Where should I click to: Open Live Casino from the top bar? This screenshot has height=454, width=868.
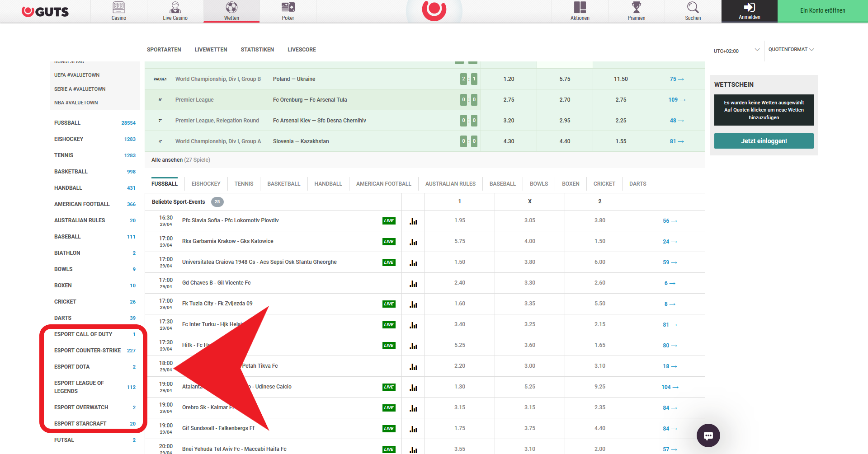coord(175,11)
